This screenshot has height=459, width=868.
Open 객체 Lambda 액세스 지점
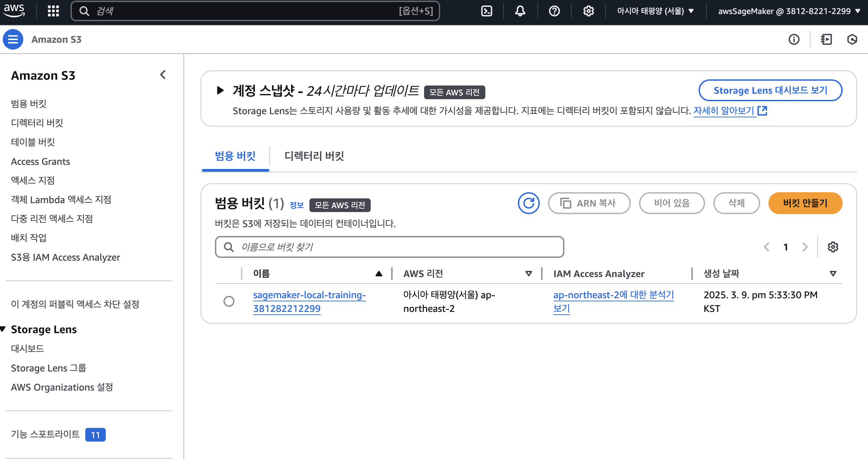[x=61, y=199]
